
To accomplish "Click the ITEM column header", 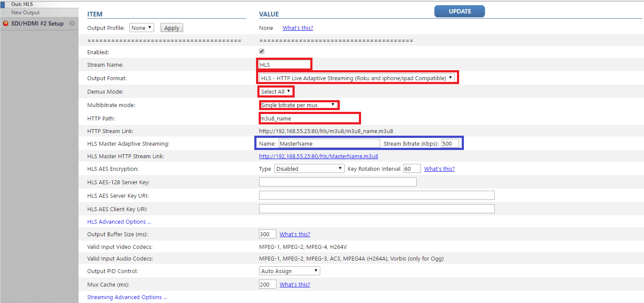I will [x=95, y=14].
